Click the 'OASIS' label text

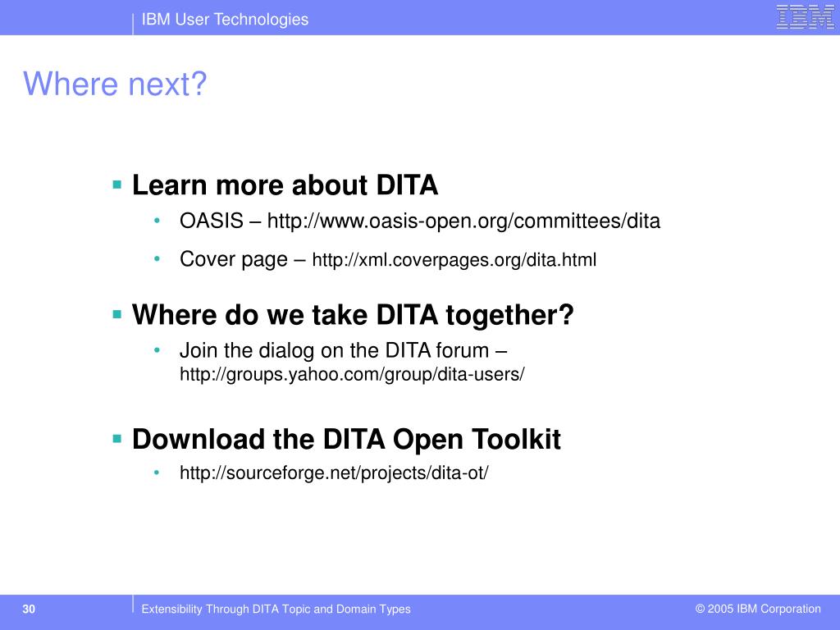(212, 221)
